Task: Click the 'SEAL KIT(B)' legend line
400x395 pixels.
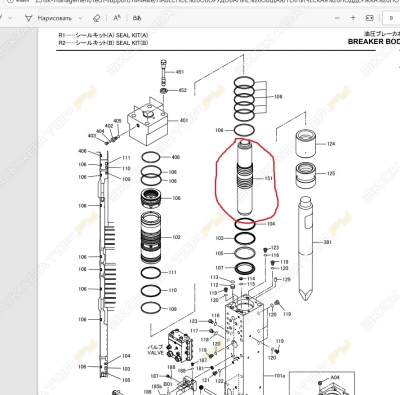Action: (103, 43)
